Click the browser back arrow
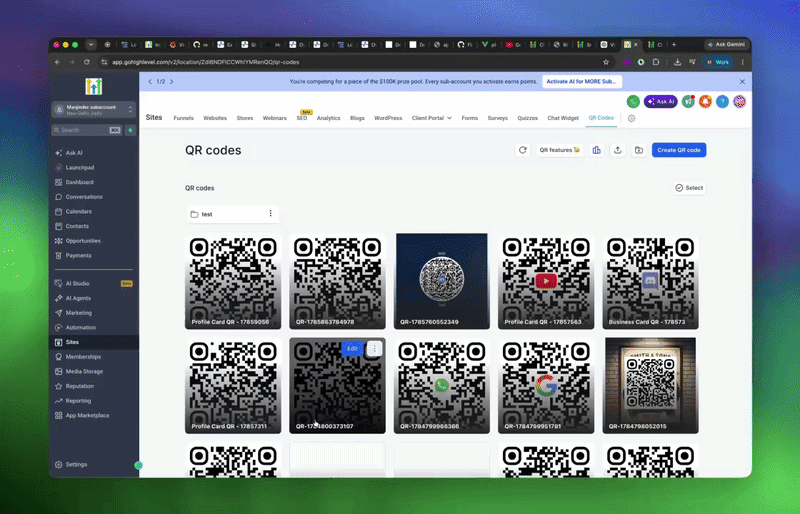 pyautogui.click(x=58, y=62)
